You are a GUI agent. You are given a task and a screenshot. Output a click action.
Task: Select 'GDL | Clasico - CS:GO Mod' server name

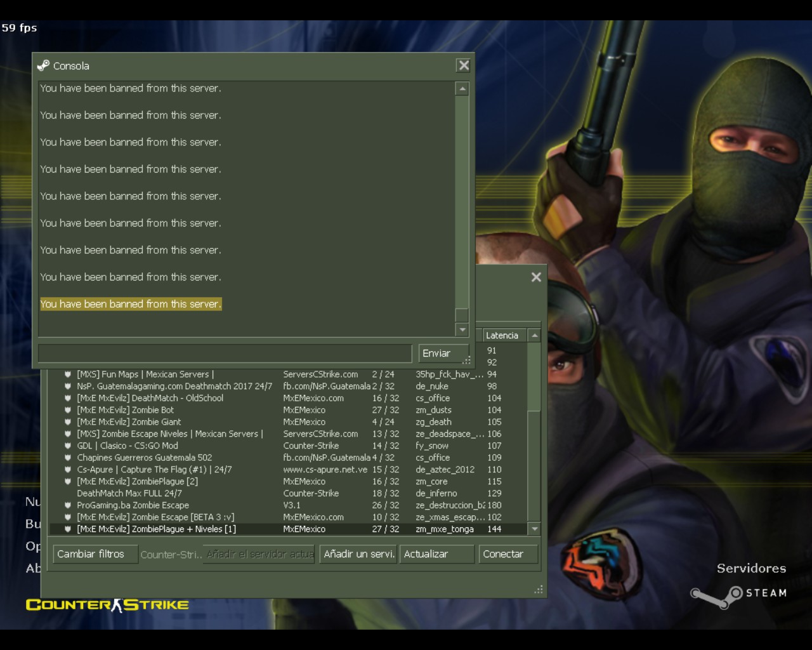(x=128, y=446)
